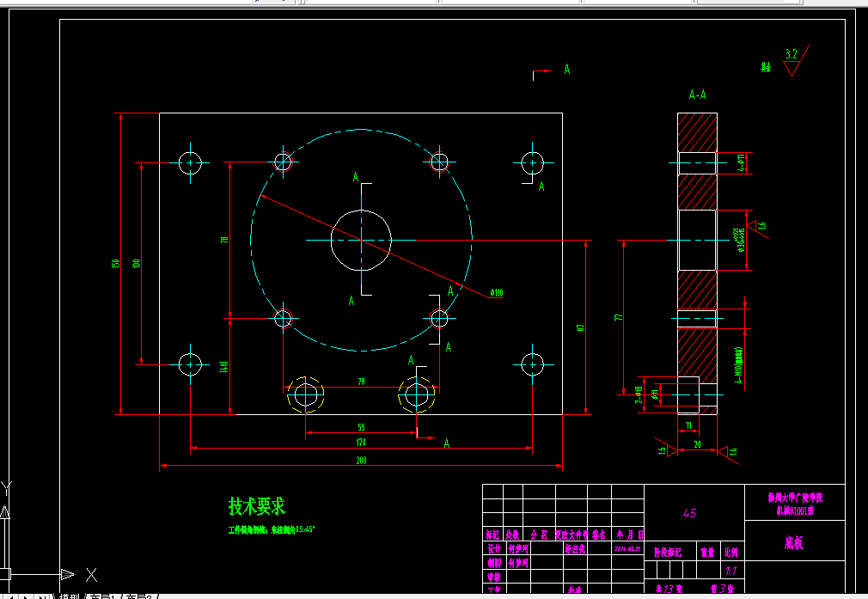The width and height of the screenshot is (868, 599).
Task: Select the 标准化 cell in title block
Action: tap(575, 548)
